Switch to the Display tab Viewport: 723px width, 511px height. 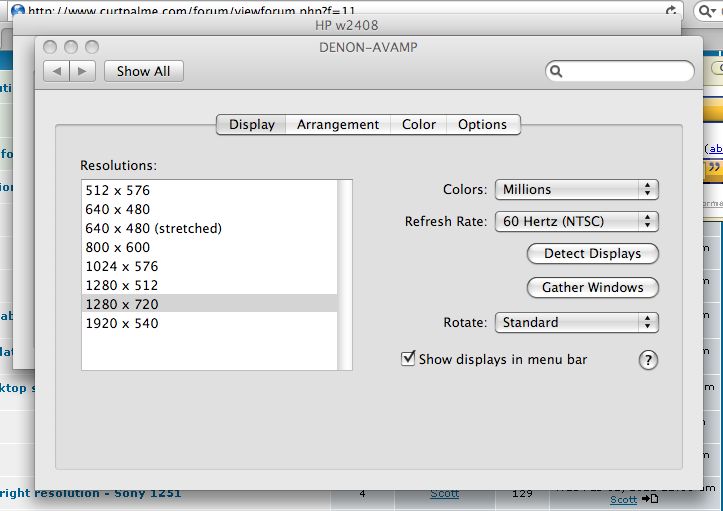pos(251,125)
